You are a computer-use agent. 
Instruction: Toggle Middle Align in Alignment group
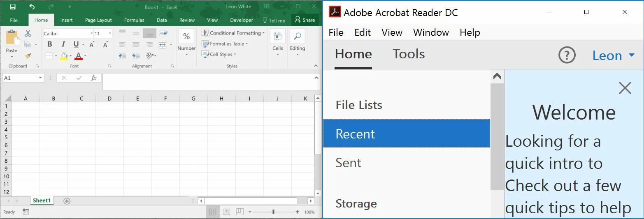coord(136,33)
